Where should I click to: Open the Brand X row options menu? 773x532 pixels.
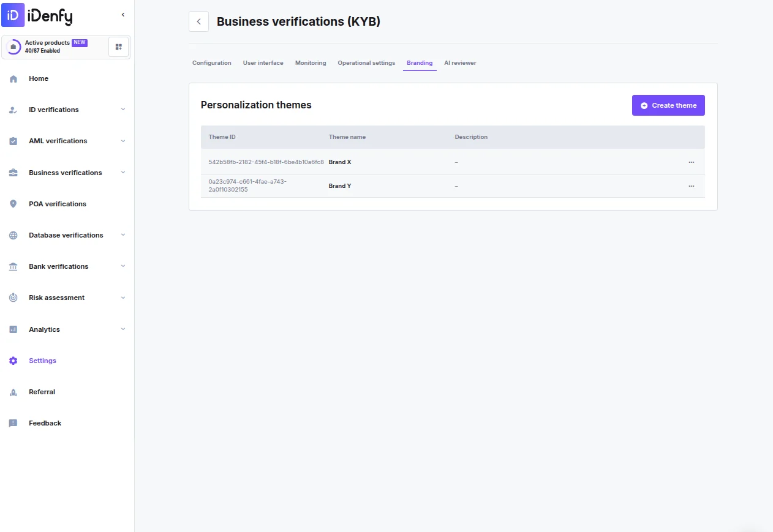pyautogui.click(x=692, y=162)
